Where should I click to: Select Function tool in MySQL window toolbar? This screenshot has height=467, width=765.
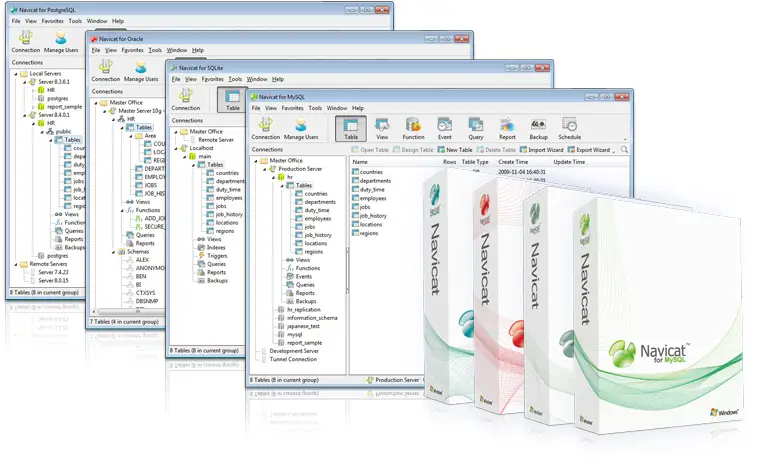(413, 129)
